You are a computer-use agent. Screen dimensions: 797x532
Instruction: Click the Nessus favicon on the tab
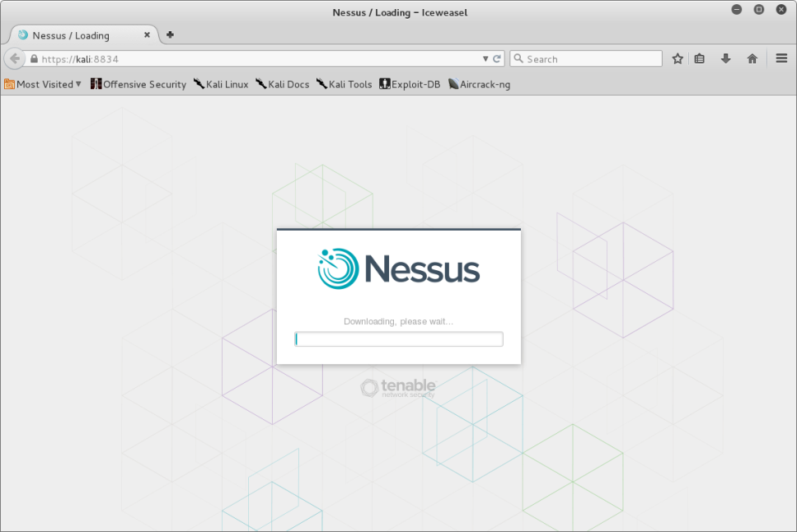[x=23, y=35]
